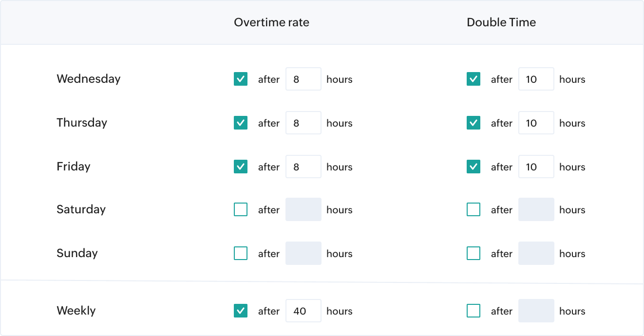
Task: Click Sunday's Double Time hours field
Action: click(536, 253)
